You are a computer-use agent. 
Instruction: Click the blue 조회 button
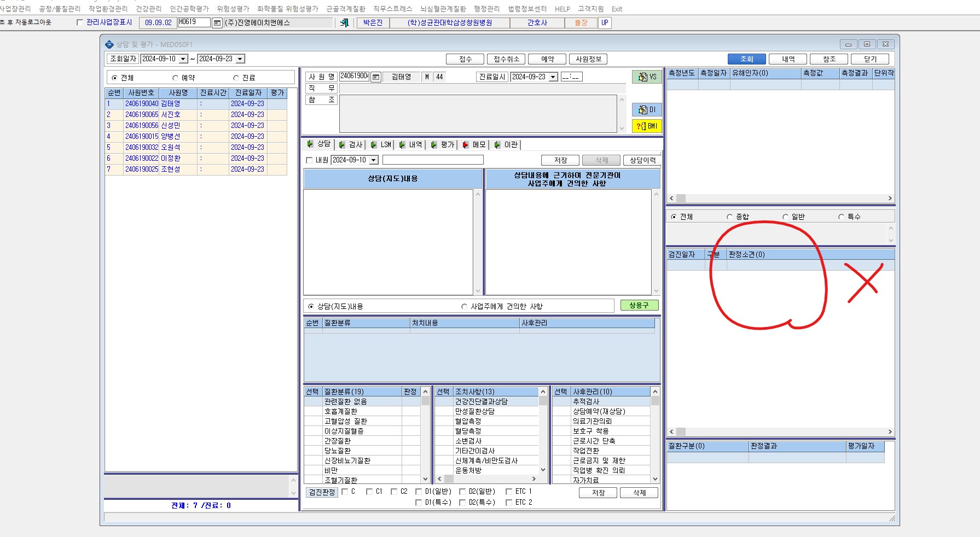(x=747, y=59)
